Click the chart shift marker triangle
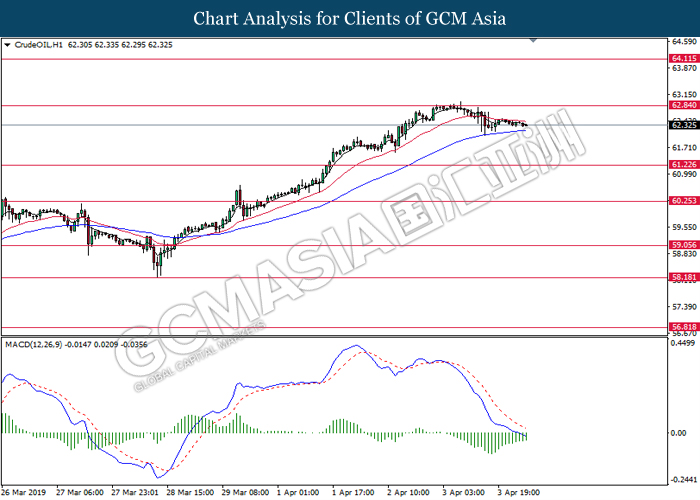 533,41
